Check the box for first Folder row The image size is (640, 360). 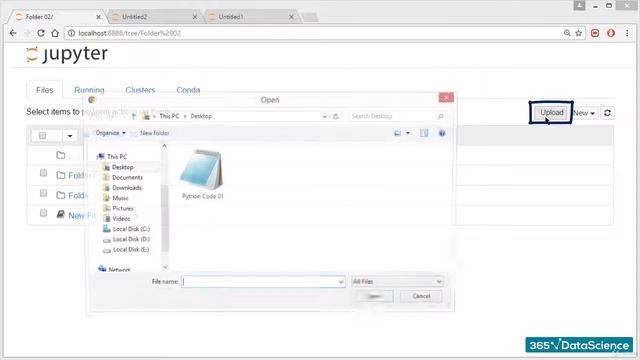43,173
